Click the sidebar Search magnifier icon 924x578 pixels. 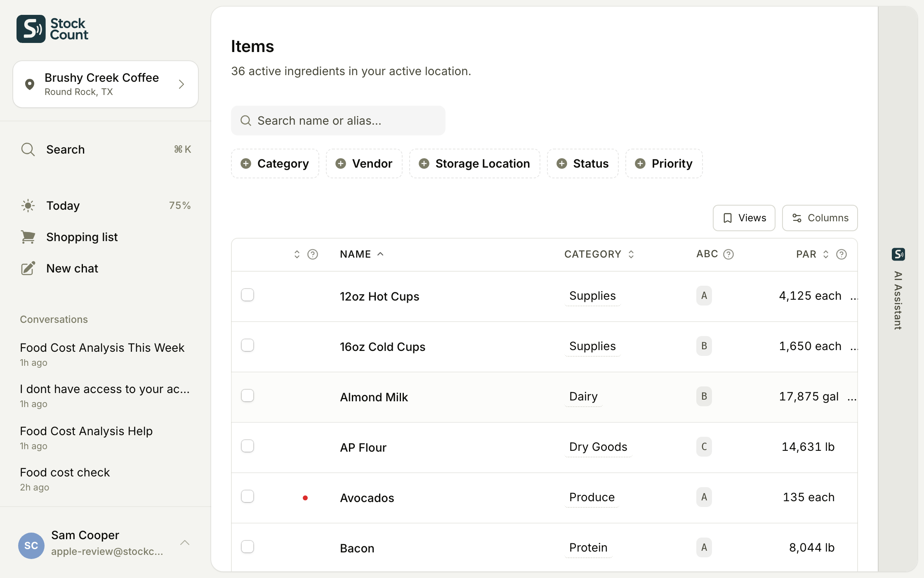pos(28,149)
